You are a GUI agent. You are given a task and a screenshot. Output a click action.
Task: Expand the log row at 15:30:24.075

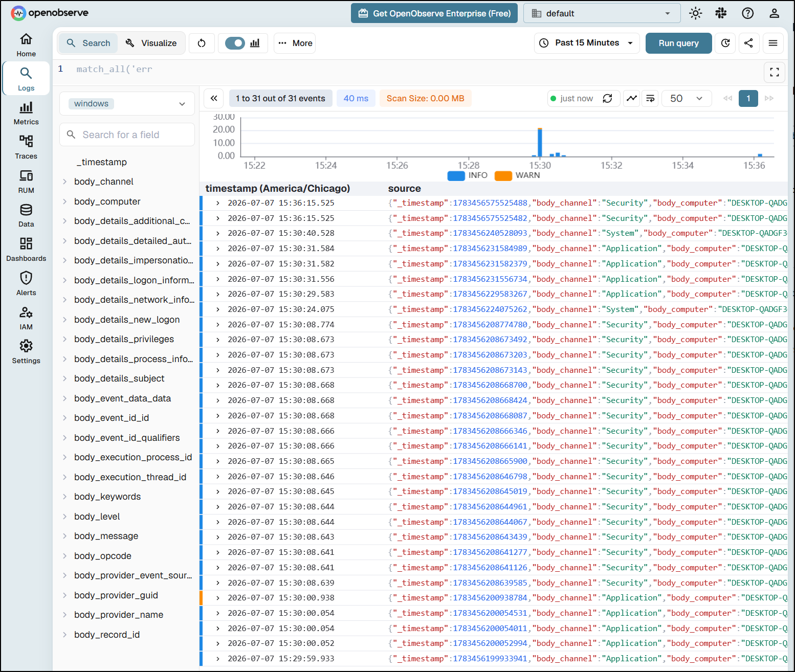(x=218, y=309)
